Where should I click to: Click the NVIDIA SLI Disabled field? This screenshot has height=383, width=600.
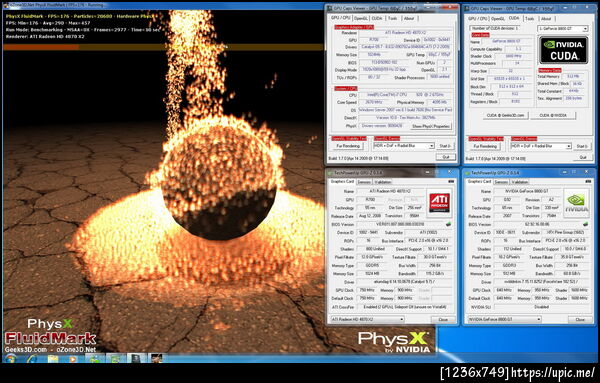[541, 307]
